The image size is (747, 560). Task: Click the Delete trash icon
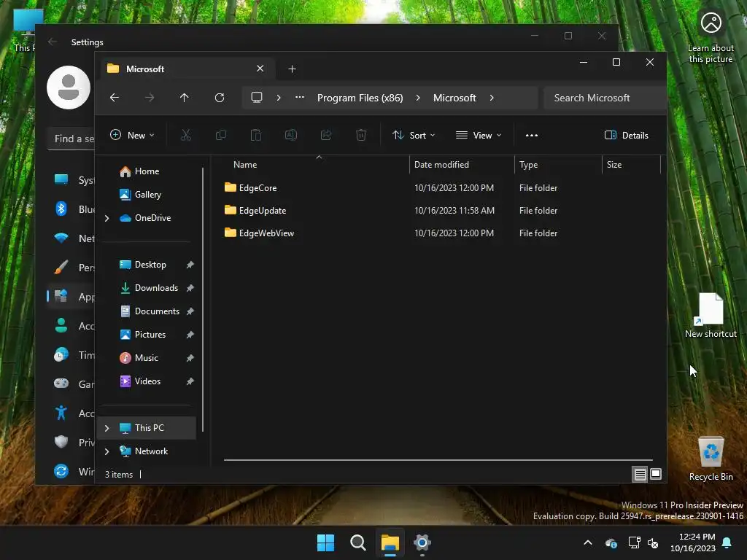point(361,135)
